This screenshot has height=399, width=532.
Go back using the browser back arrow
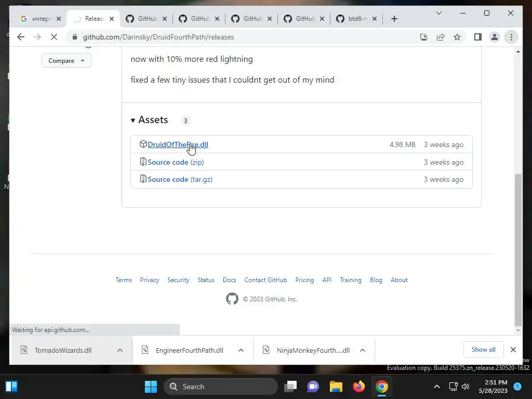pos(21,37)
